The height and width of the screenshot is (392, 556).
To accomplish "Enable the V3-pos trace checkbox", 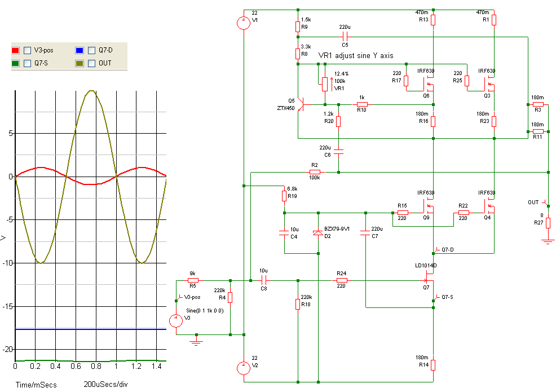I will point(27,50).
